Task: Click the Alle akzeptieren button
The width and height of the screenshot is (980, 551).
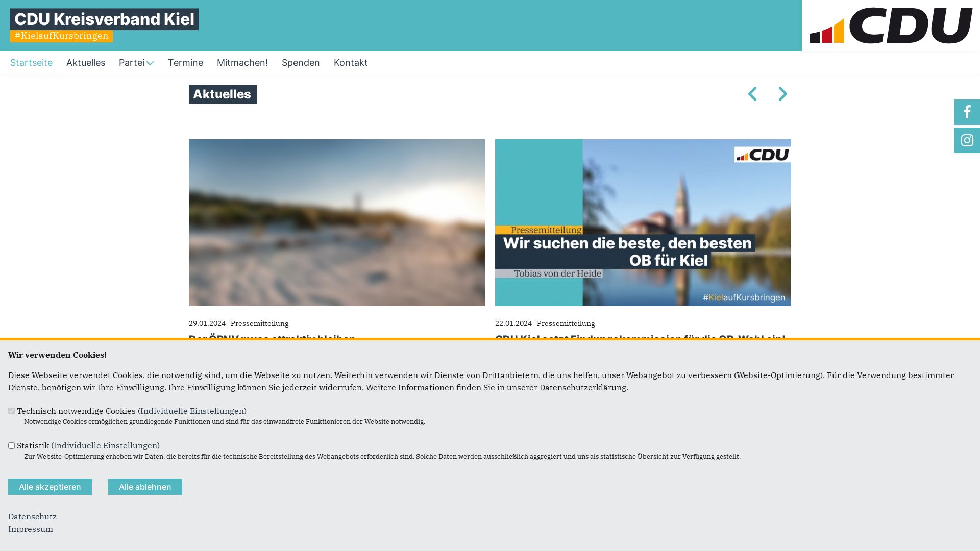Action: coord(50,487)
